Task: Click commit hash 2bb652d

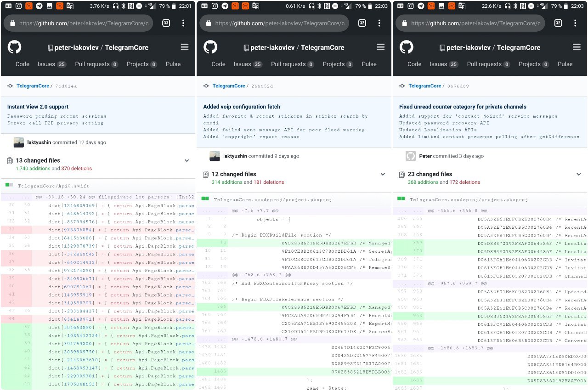Action: point(261,86)
